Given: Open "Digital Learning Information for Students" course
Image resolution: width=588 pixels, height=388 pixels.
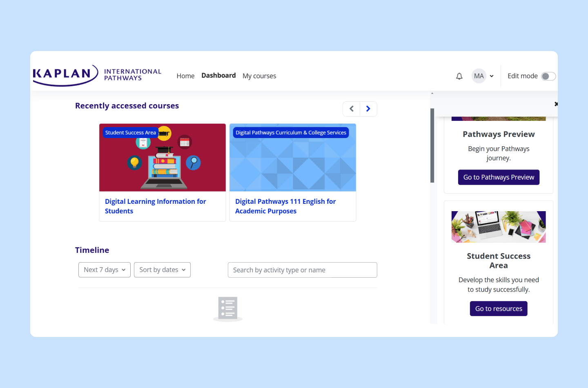Looking at the screenshot, I should pos(155,206).
